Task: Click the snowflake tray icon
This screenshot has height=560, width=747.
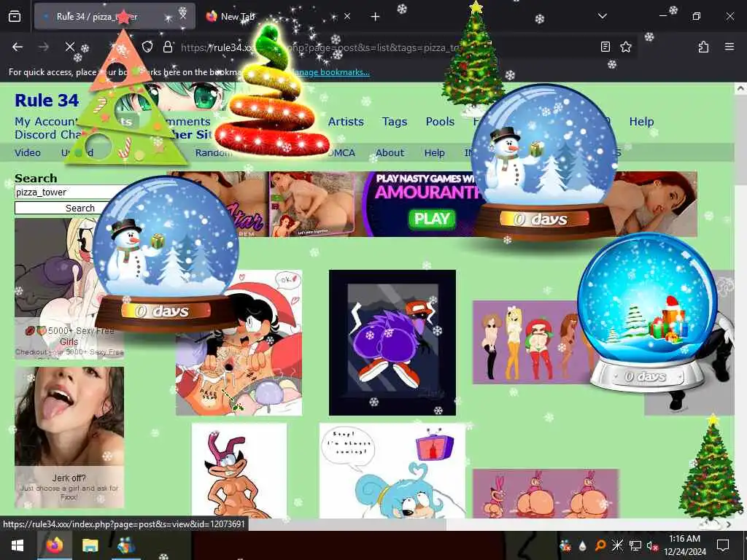Action: (x=617, y=545)
